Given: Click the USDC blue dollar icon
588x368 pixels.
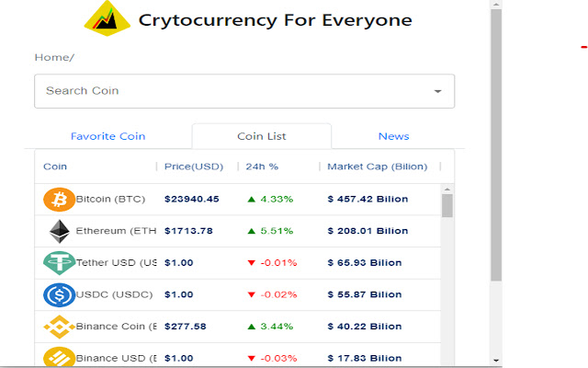Looking at the screenshot, I should (59, 294).
